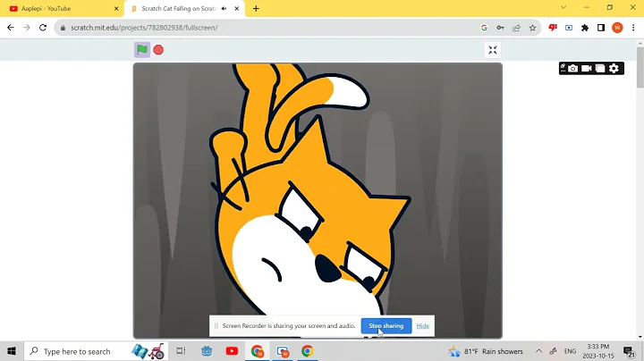Viewport: 644px width, 361px height.
Task: Open the rightmost Chrome taskbar icon
Action: (307, 351)
